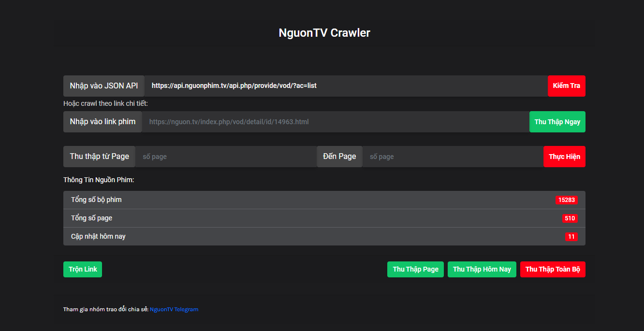Viewport: 644px width, 331px height.
Task: Click the Thu Thập Toàn Bộ button
Action: pyautogui.click(x=552, y=269)
